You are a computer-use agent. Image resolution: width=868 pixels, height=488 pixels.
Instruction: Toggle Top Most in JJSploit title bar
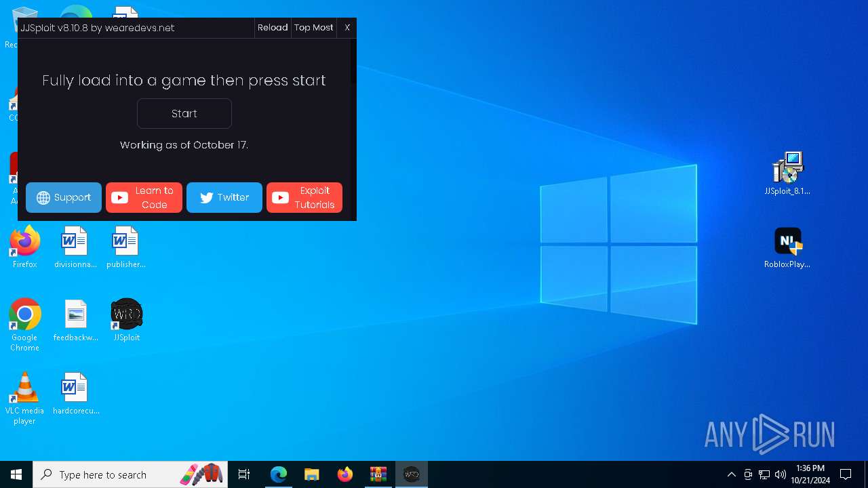tap(313, 28)
